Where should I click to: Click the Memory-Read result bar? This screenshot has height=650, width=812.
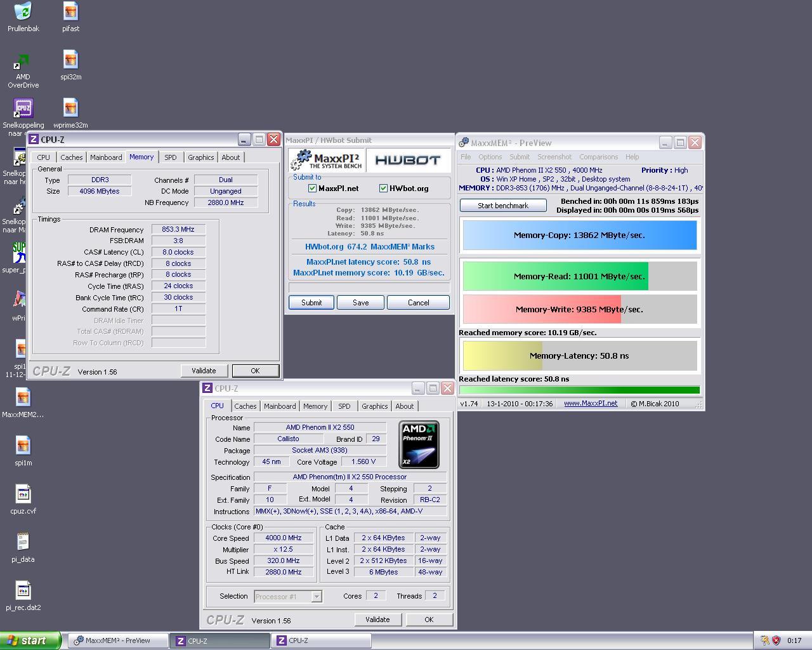coord(580,276)
